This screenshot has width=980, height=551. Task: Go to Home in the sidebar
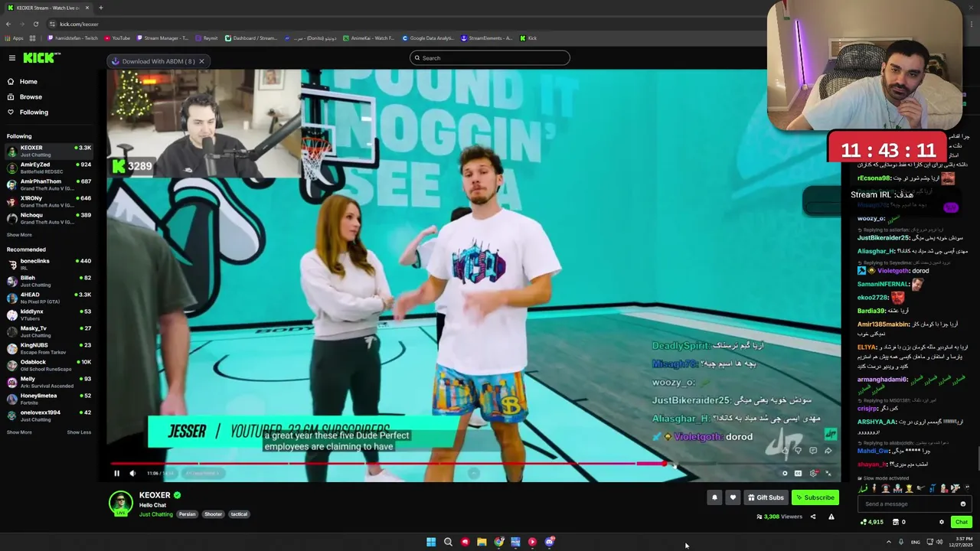[x=28, y=82]
